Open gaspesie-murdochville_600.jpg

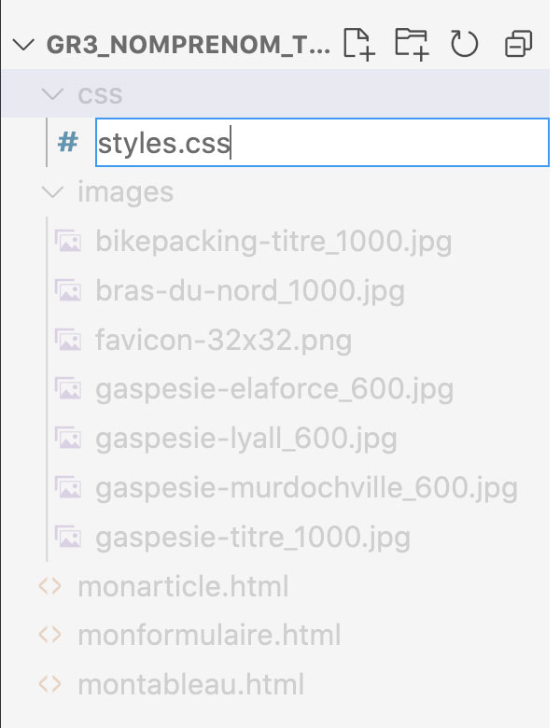click(x=306, y=487)
